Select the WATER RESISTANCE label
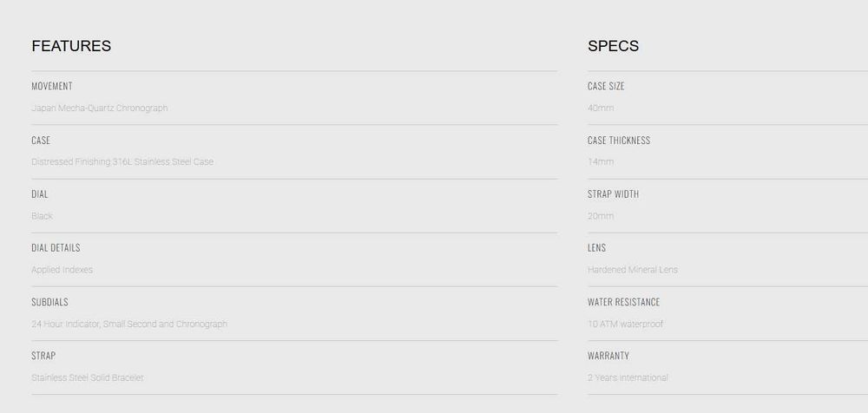 [623, 302]
